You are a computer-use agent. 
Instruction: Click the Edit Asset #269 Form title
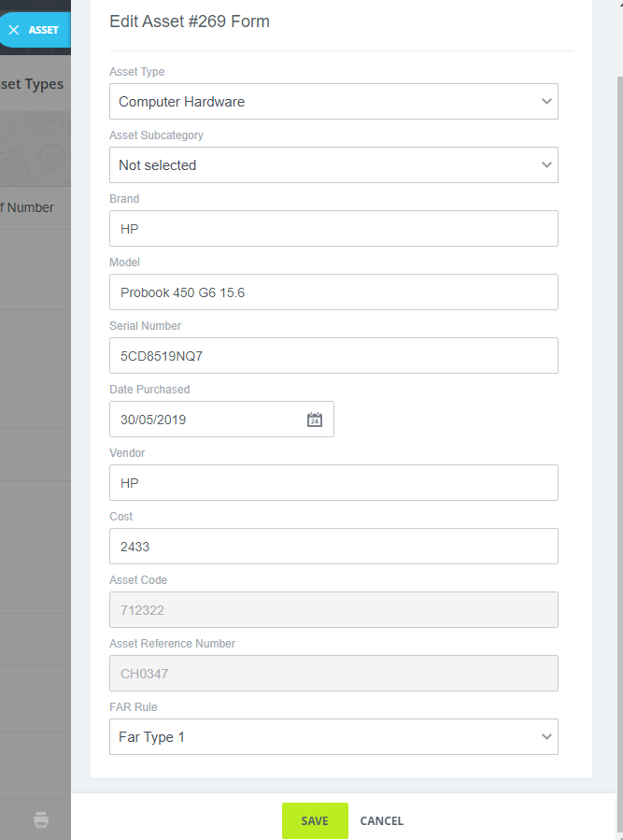click(x=190, y=21)
